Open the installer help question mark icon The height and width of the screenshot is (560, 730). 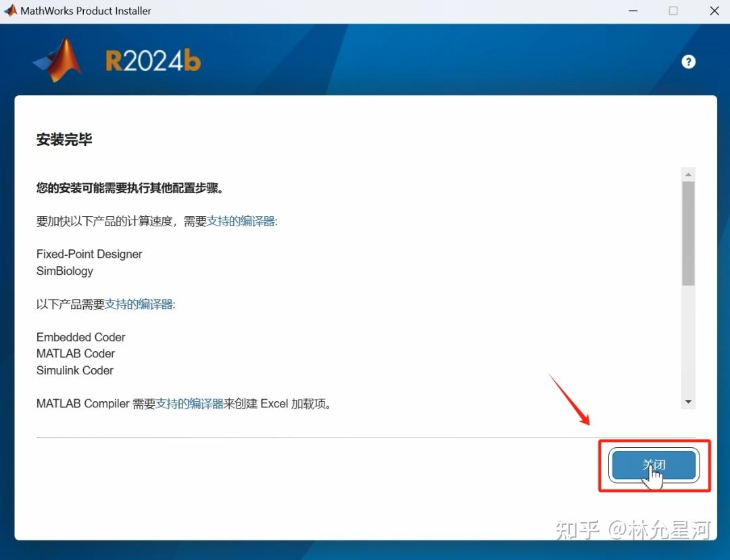[x=688, y=61]
